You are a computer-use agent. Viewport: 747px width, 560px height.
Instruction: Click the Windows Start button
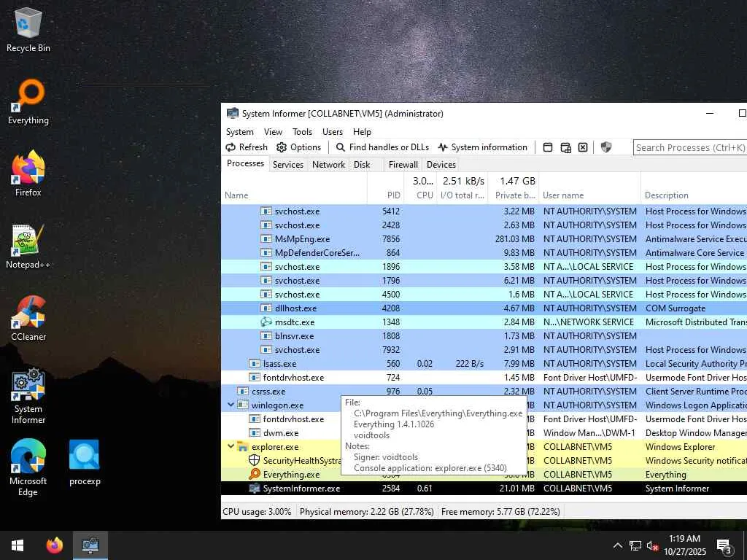click(18, 545)
